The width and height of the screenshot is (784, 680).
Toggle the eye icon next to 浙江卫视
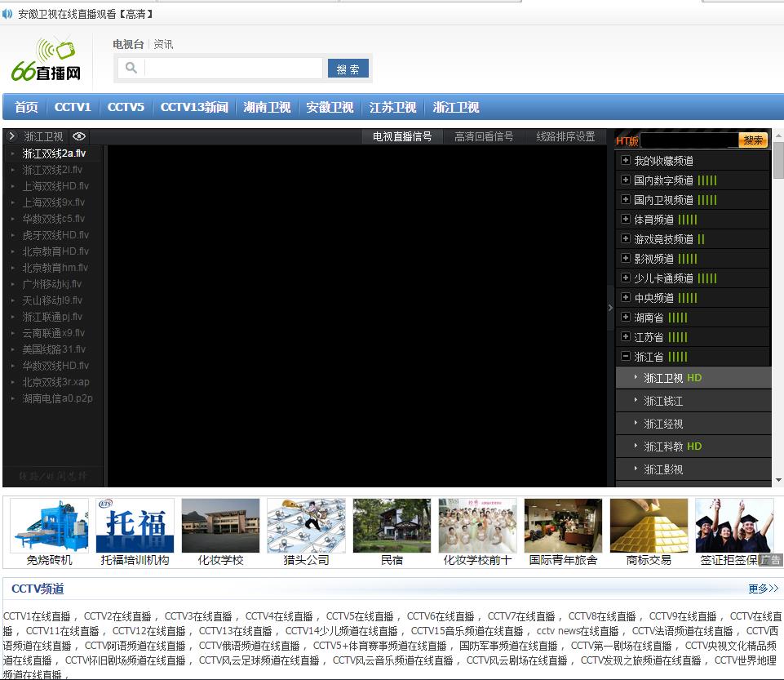pyautogui.click(x=79, y=136)
